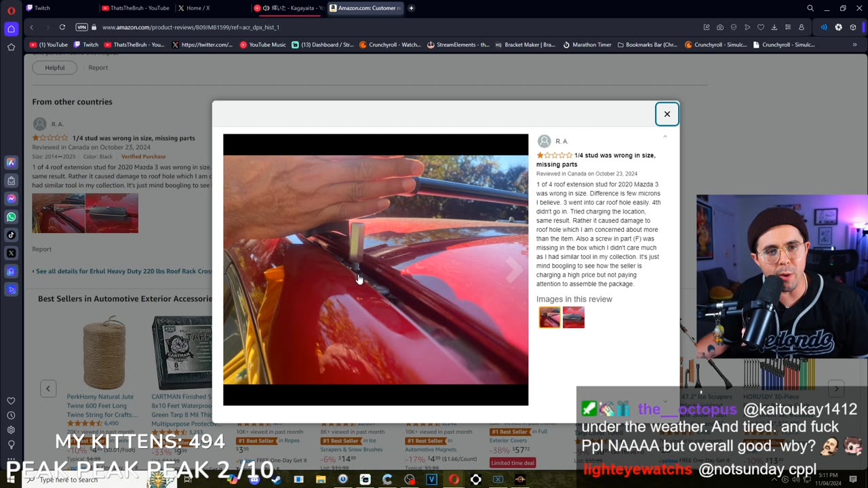
Task: Open the browser tab search icon
Action: [810, 8]
